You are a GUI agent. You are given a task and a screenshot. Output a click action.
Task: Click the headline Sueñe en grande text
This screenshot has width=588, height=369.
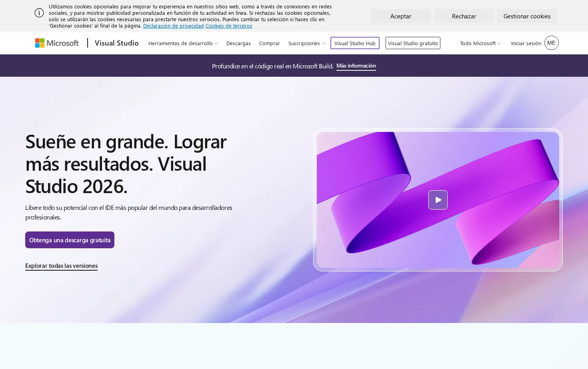click(126, 164)
